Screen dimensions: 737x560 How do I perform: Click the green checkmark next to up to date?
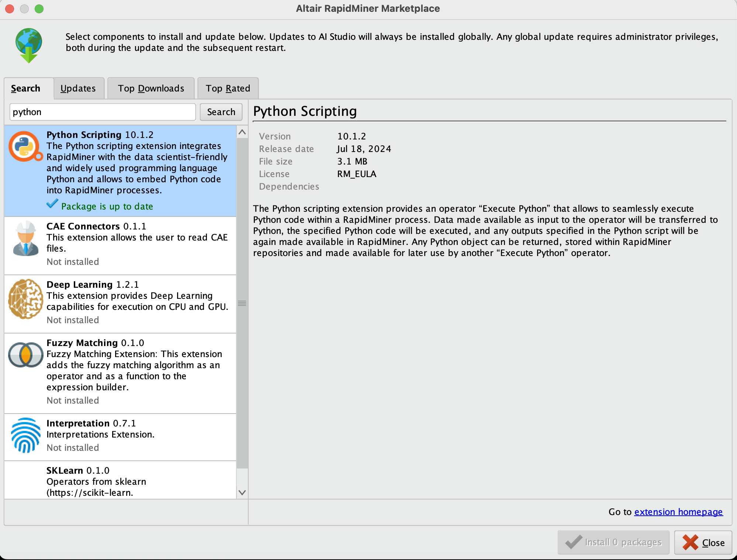click(52, 204)
